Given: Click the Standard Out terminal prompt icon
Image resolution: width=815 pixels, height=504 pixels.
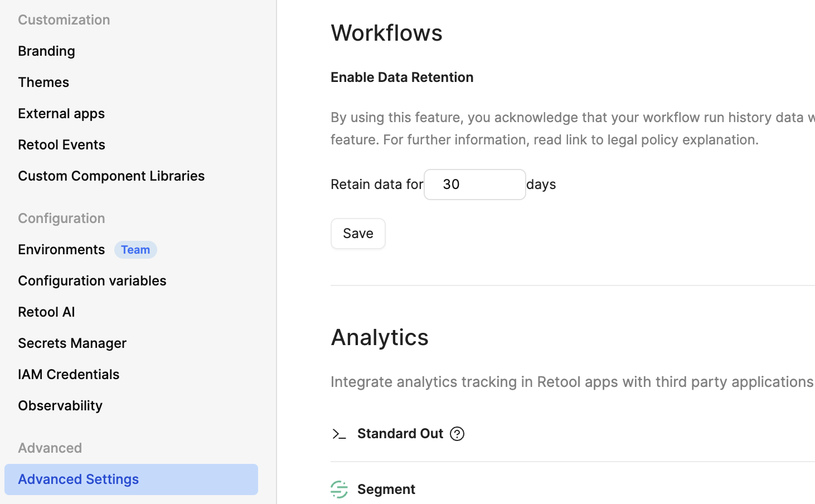Looking at the screenshot, I should (339, 434).
